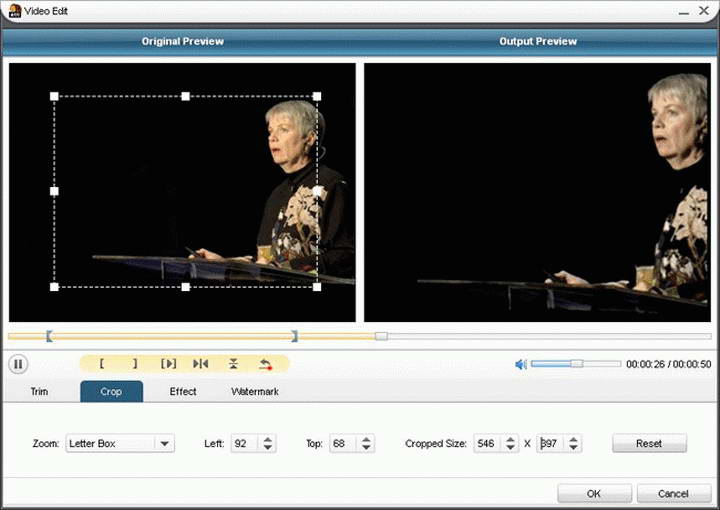Mute audio with the speaker icon
The image size is (720, 510).
coord(521,364)
